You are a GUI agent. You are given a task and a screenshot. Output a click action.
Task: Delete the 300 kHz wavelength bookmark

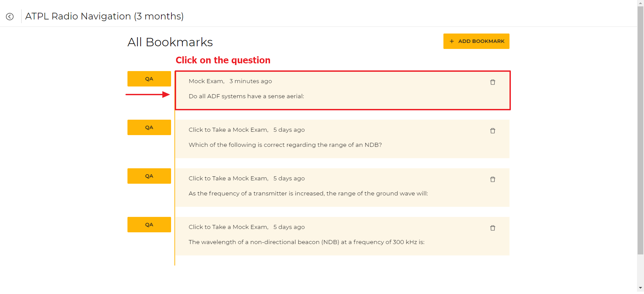(492, 228)
